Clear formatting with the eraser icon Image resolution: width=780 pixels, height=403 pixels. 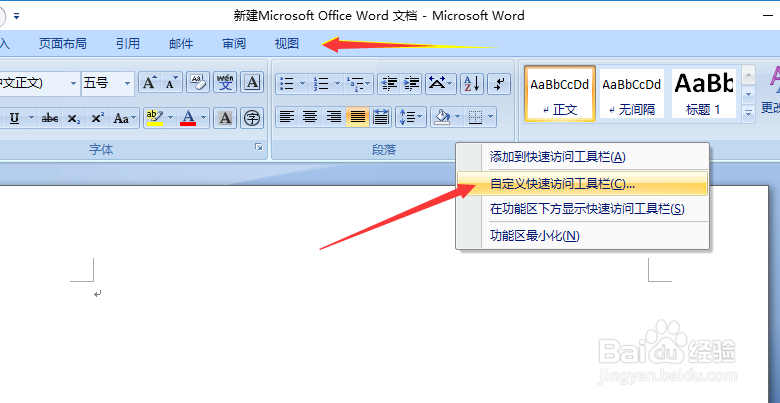(x=197, y=83)
